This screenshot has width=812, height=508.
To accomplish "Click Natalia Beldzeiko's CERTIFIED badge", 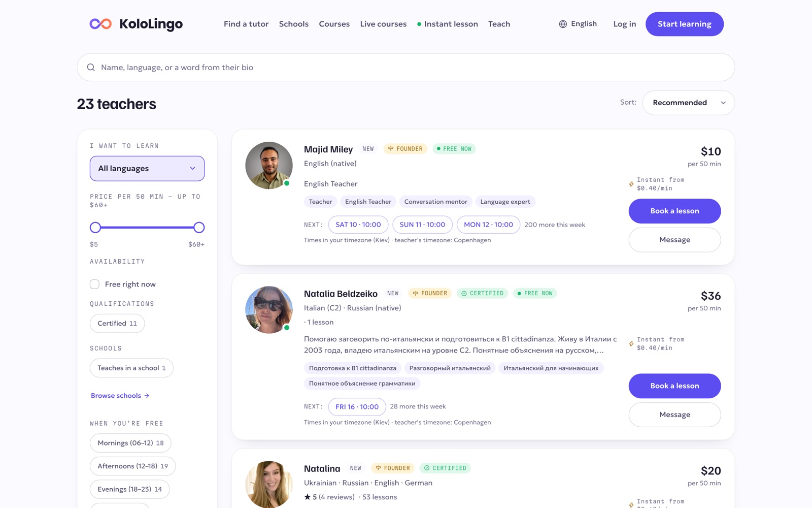I will (x=482, y=293).
